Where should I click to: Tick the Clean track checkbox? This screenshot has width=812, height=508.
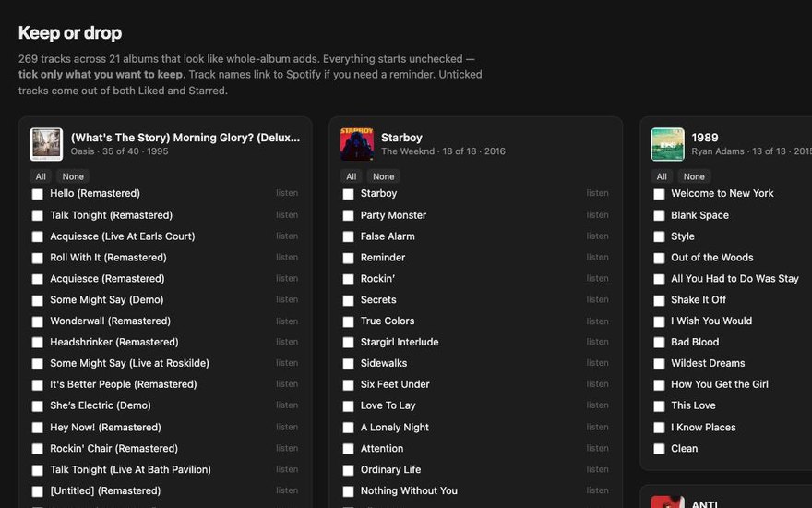(x=659, y=449)
